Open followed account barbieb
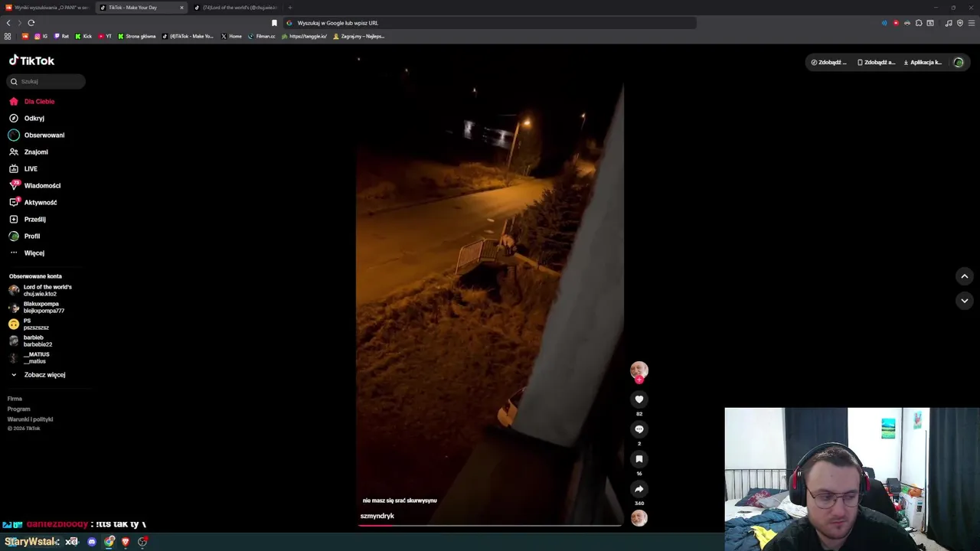The width and height of the screenshot is (980, 551). pyautogui.click(x=31, y=341)
